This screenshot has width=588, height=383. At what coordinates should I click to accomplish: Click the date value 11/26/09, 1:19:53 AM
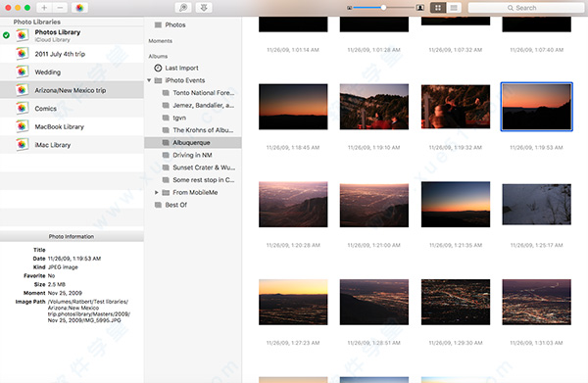(x=74, y=259)
